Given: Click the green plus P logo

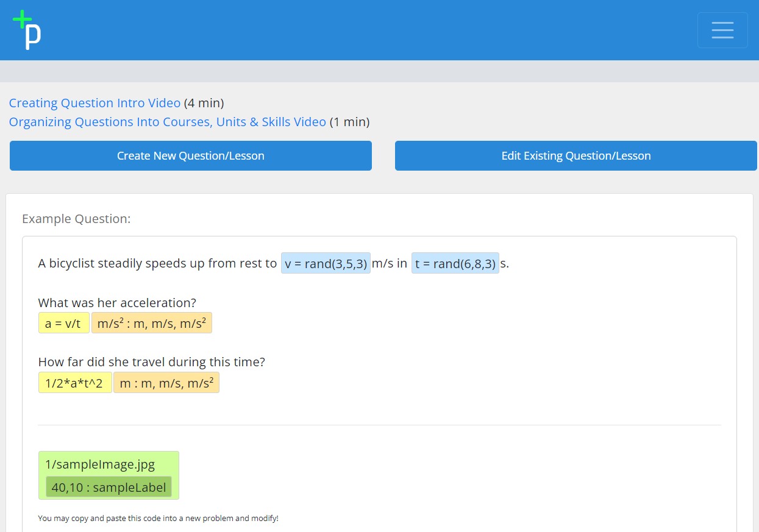Looking at the screenshot, I should [27, 29].
